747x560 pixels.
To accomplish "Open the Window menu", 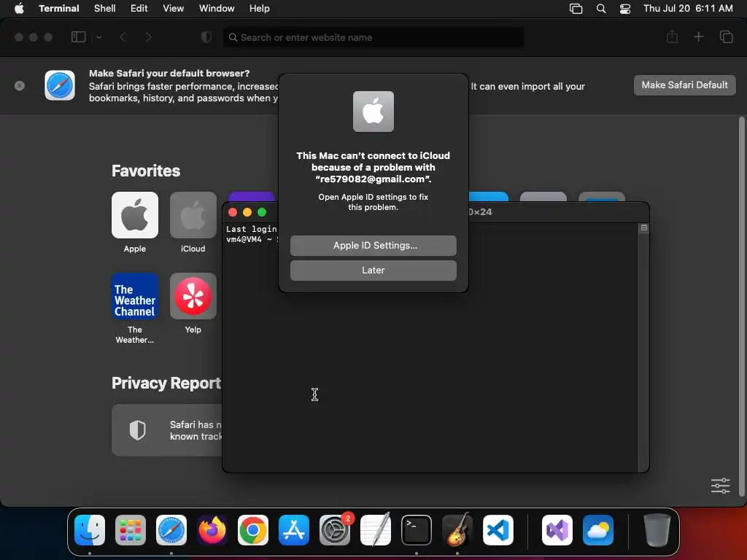I will coord(217,8).
